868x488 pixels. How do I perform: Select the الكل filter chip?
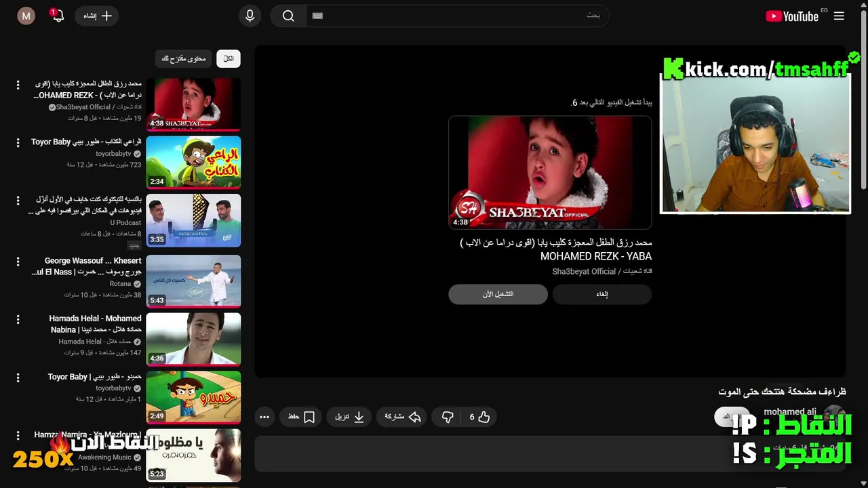229,59
